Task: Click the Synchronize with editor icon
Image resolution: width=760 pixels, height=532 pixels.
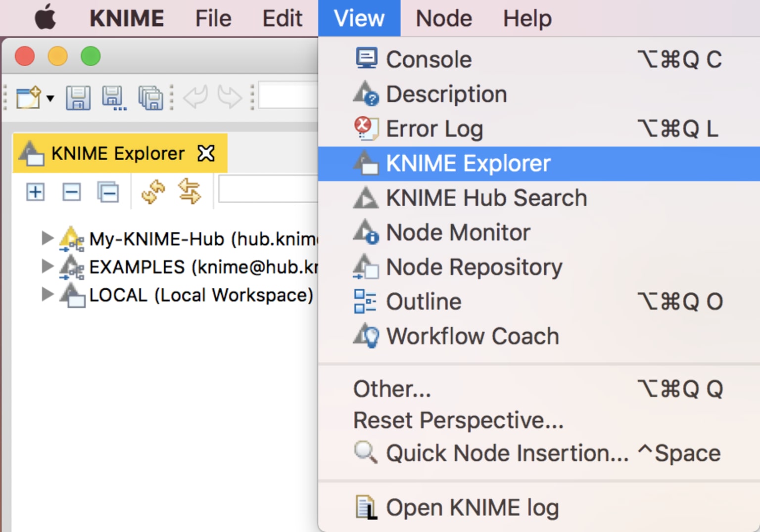Action: 190,191
